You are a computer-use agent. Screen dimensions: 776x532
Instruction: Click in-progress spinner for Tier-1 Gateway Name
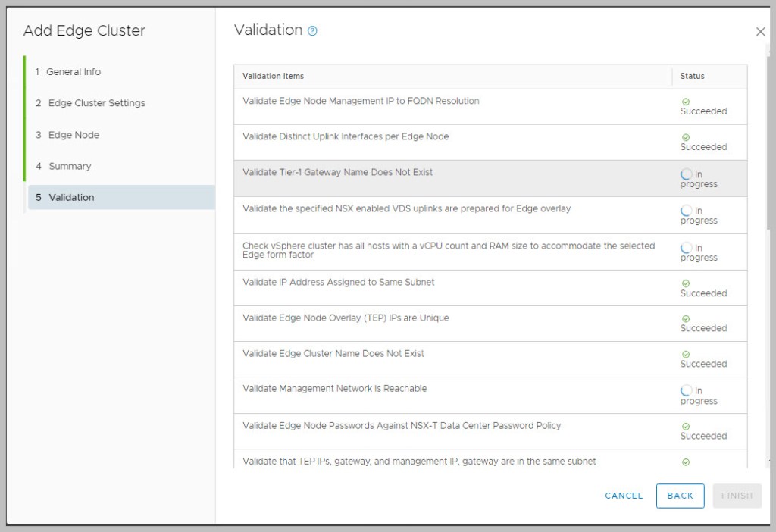coord(686,174)
